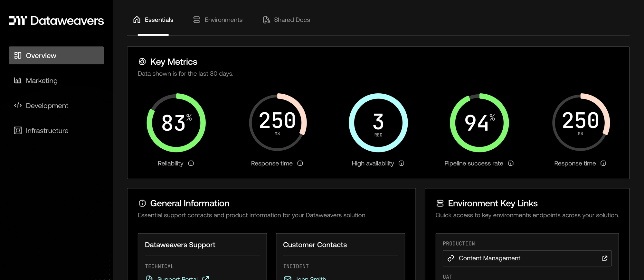Open the Overview sidebar page

coord(56,55)
